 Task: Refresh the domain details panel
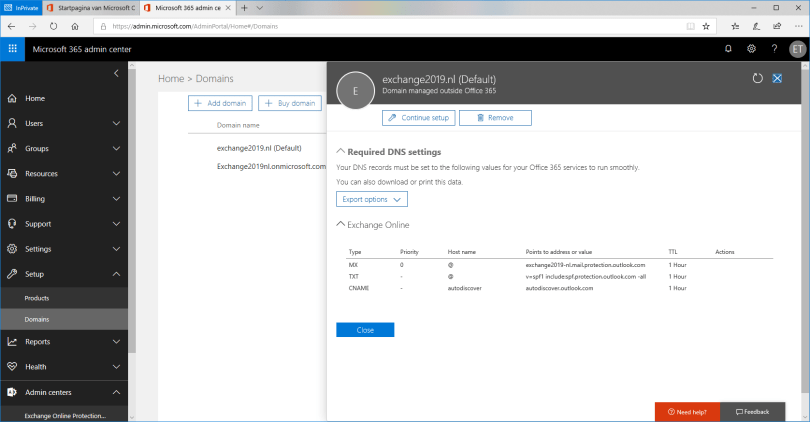757,78
